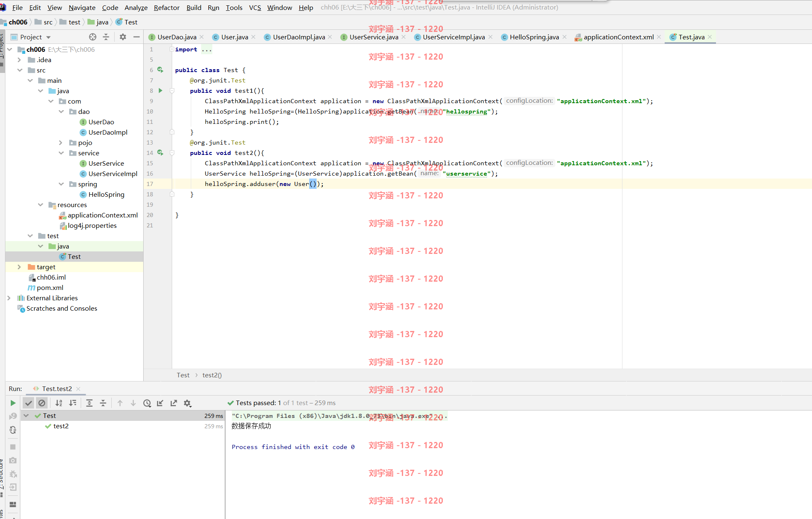Image resolution: width=812 pixels, height=519 pixels.
Task: Select UserDaoImpl in project tree
Action: [108, 132]
